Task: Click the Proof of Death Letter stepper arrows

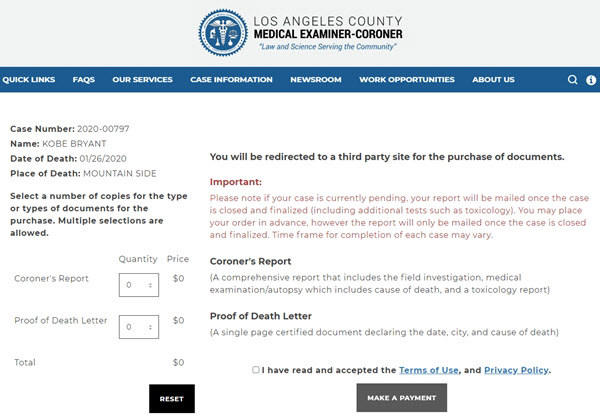Action: coord(150,326)
